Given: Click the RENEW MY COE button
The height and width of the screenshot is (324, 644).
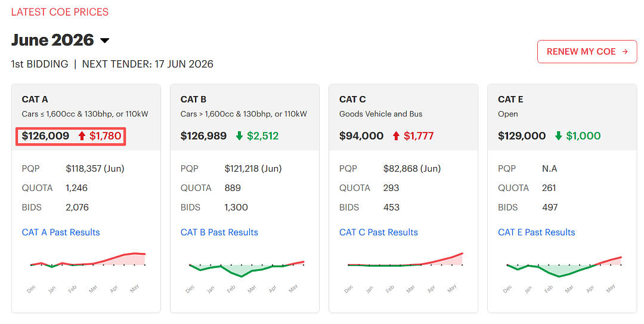Looking at the screenshot, I should 587,51.
